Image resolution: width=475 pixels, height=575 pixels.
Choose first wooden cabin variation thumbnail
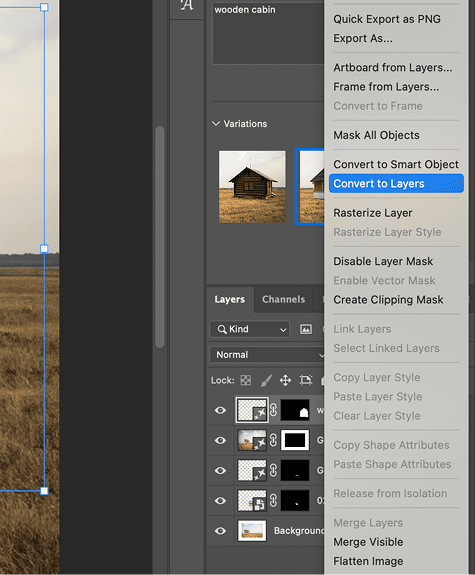252,187
